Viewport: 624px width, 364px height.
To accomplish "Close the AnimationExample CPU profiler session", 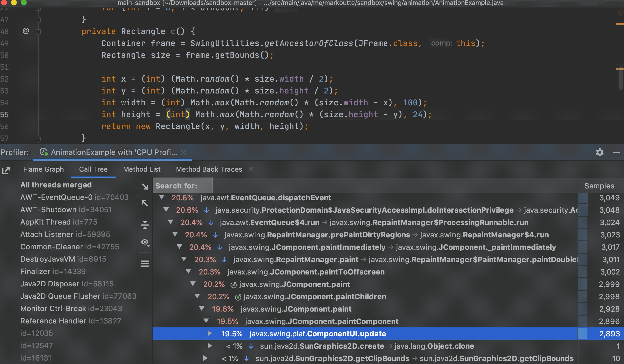I will pyautogui.click(x=183, y=153).
